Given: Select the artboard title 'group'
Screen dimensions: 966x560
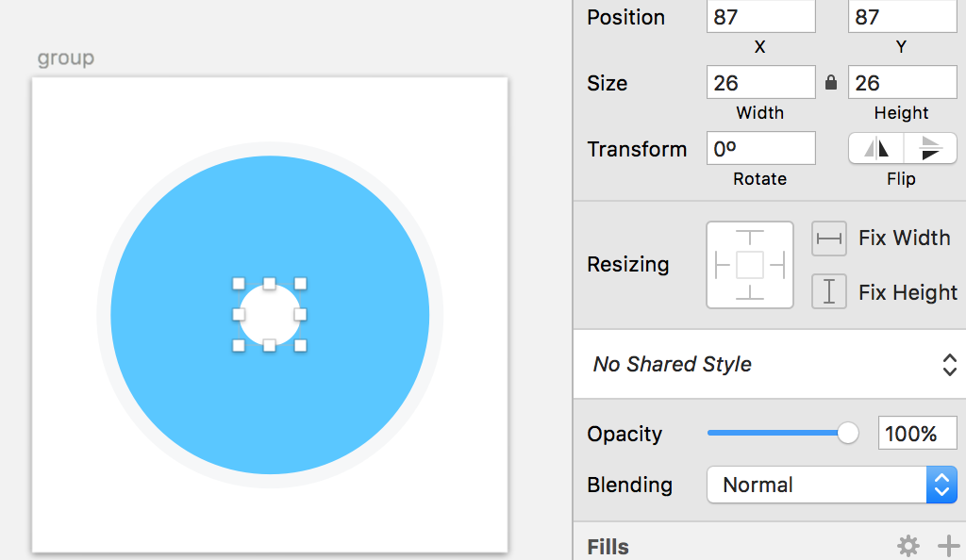Looking at the screenshot, I should (65, 58).
